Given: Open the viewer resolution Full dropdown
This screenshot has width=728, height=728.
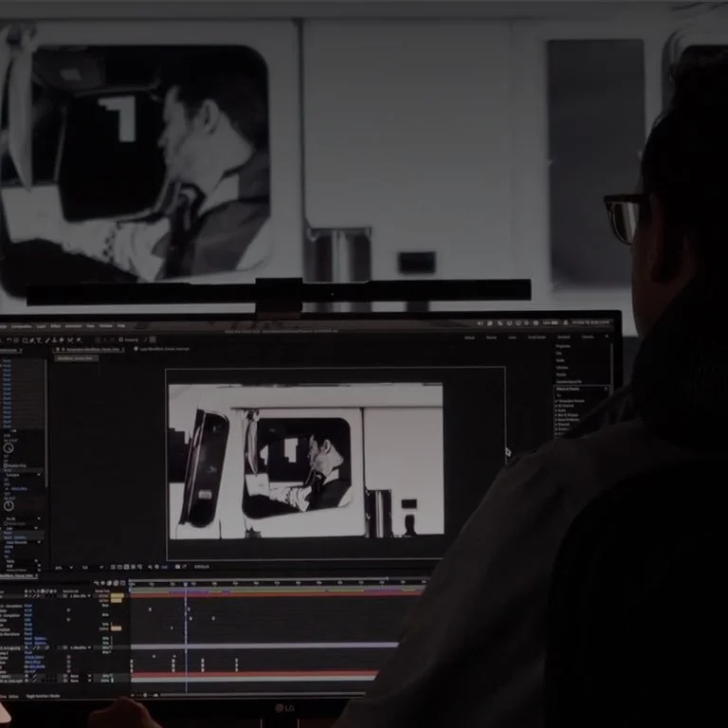Looking at the screenshot, I should click(91, 568).
